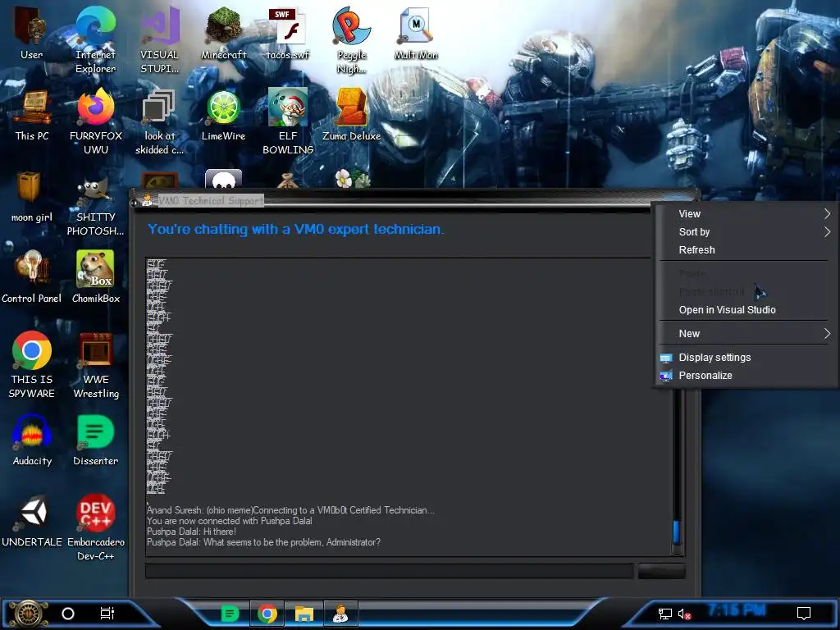Click the 'What seems to be the problem' message

pos(263,542)
